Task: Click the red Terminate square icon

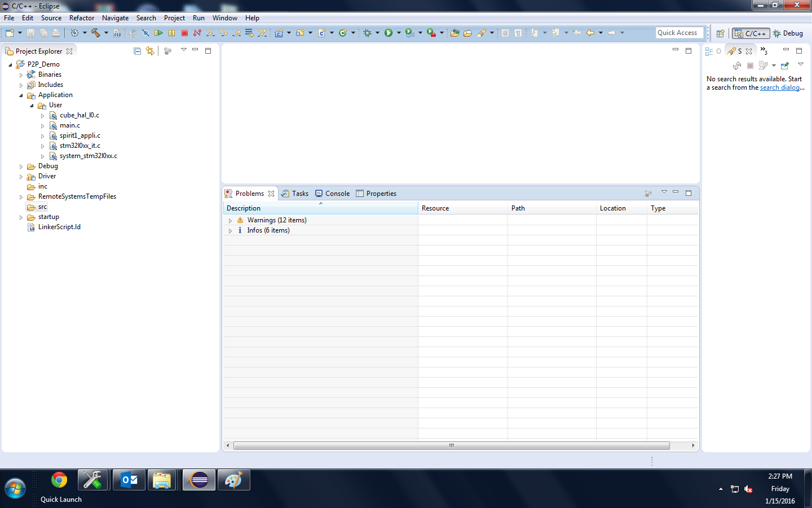Action: pos(184,33)
